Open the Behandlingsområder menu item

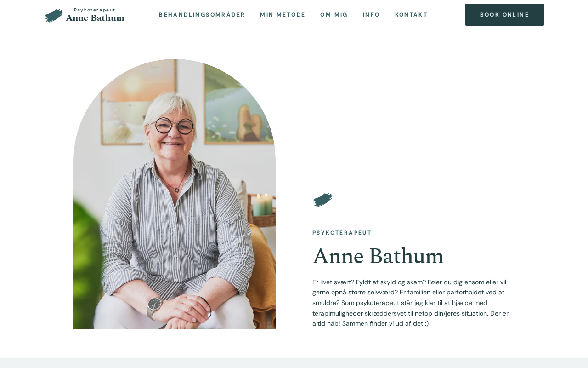pyautogui.click(x=202, y=15)
